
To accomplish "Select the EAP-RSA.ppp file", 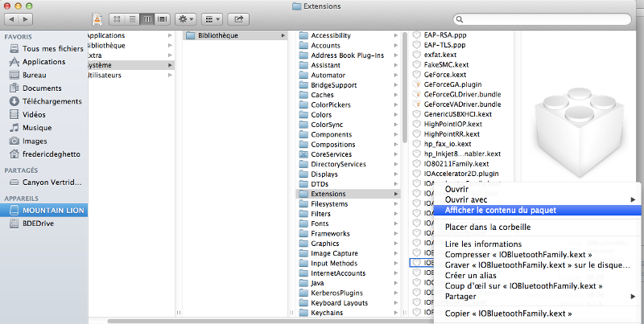I will (x=461, y=35).
